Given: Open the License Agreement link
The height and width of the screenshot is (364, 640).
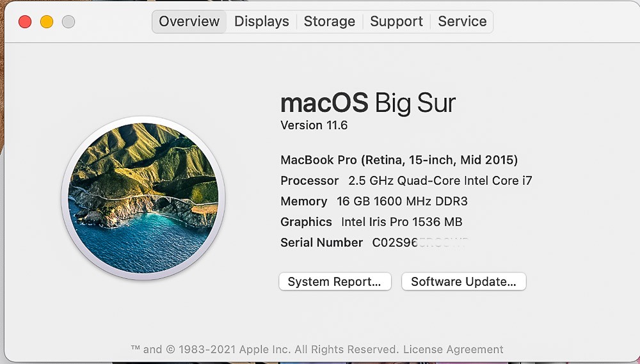Looking at the screenshot, I should pos(453,349).
